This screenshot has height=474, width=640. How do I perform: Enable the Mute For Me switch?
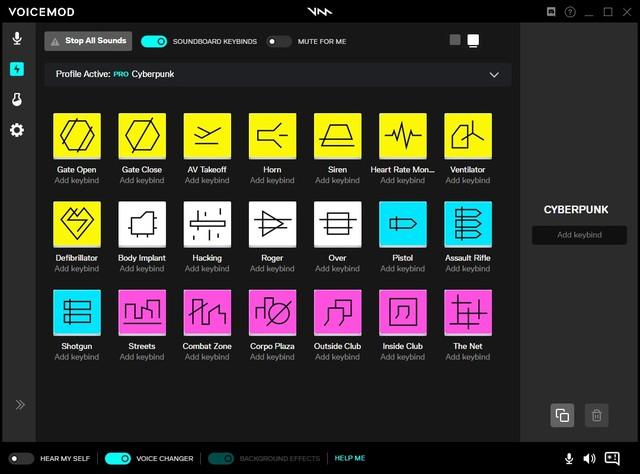point(279,42)
